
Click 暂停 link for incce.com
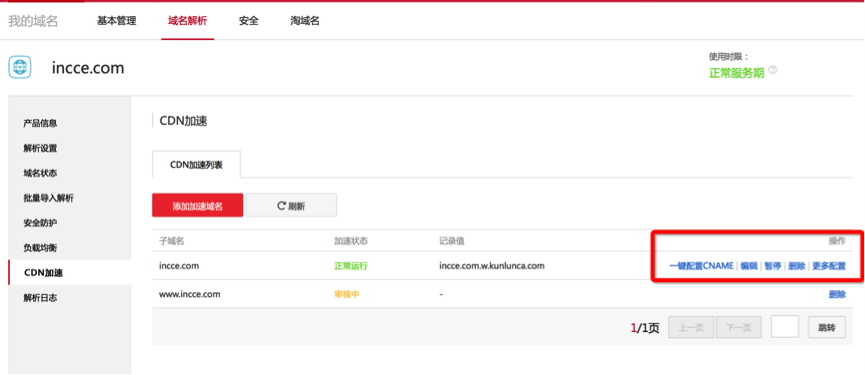[773, 266]
